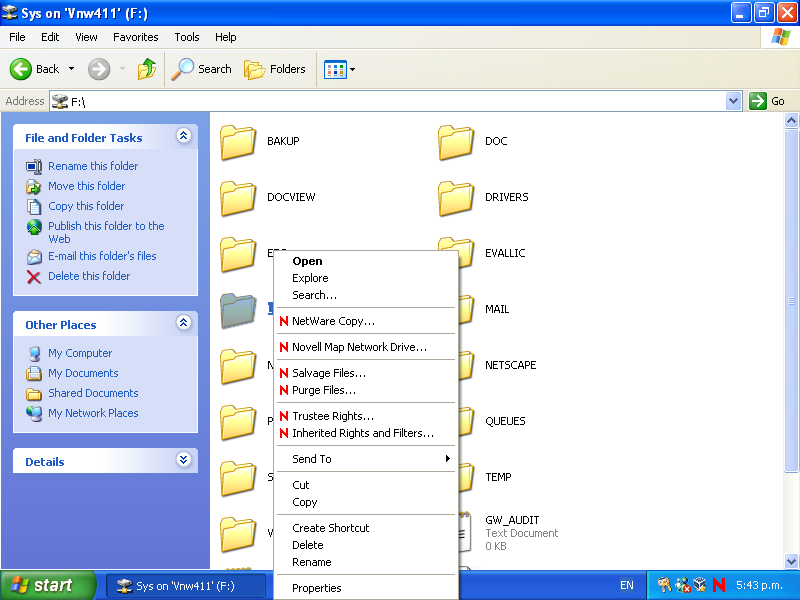Open the Views dropdown arrow
The width and height of the screenshot is (800, 600).
point(353,69)
